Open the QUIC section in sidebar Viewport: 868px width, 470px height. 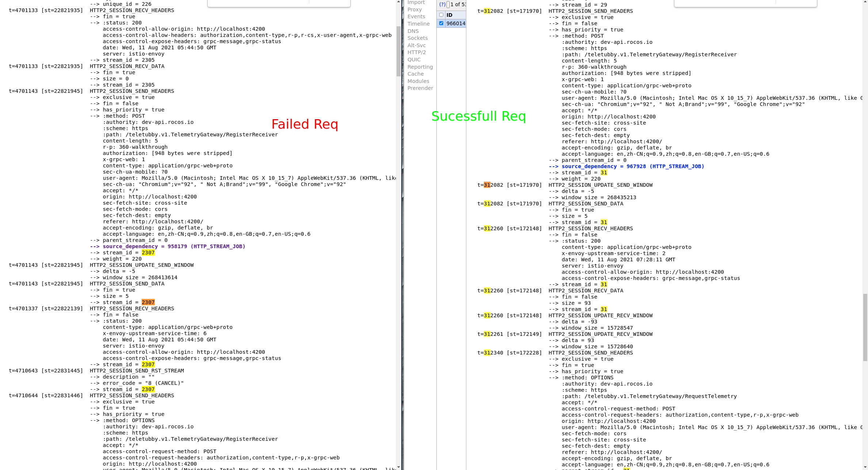[414, 60]
